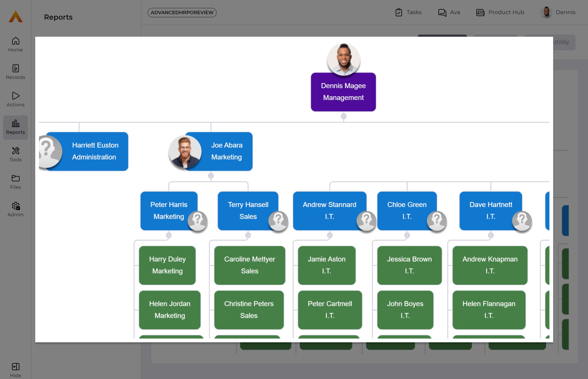Open the Product Hub

[500, 12]
